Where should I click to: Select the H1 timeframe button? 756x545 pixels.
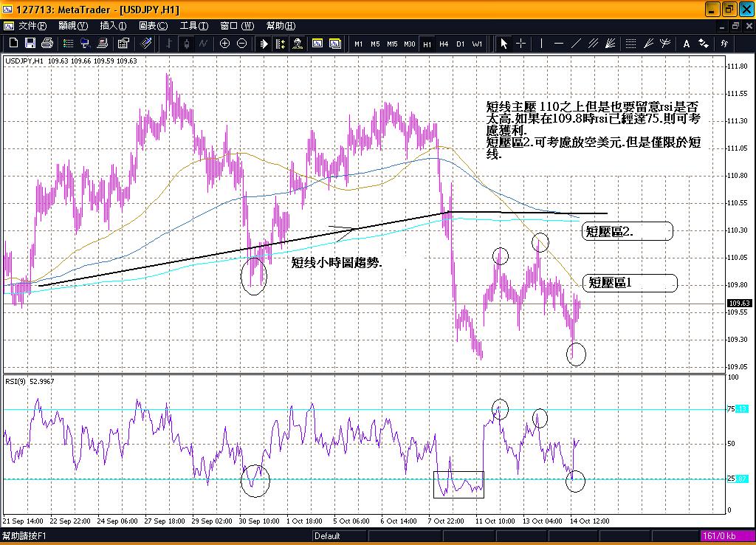point(427,44)
